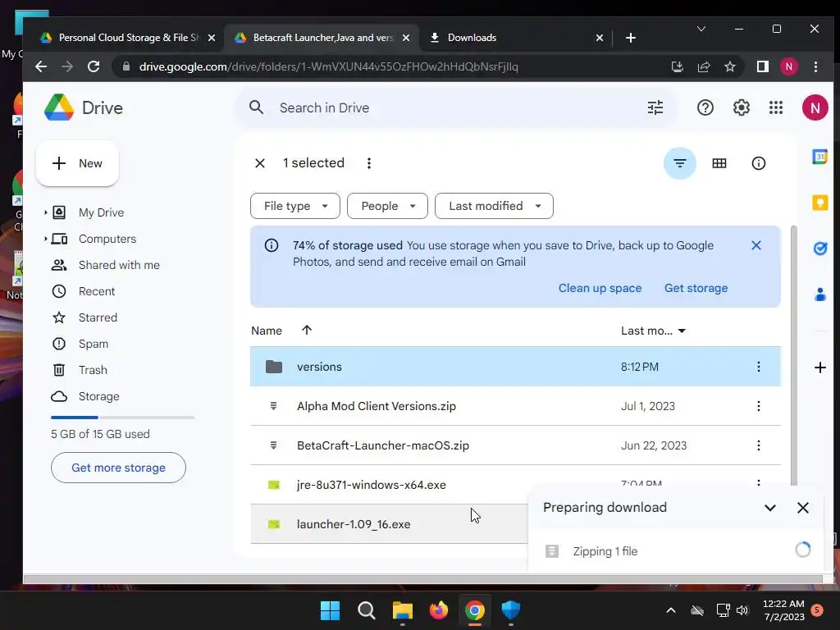Image resolution: width=840 pixels, height=630 pixels.
Task: Open more options for Alpha Mod Client Versions.zip
Action: coord(759,406)
